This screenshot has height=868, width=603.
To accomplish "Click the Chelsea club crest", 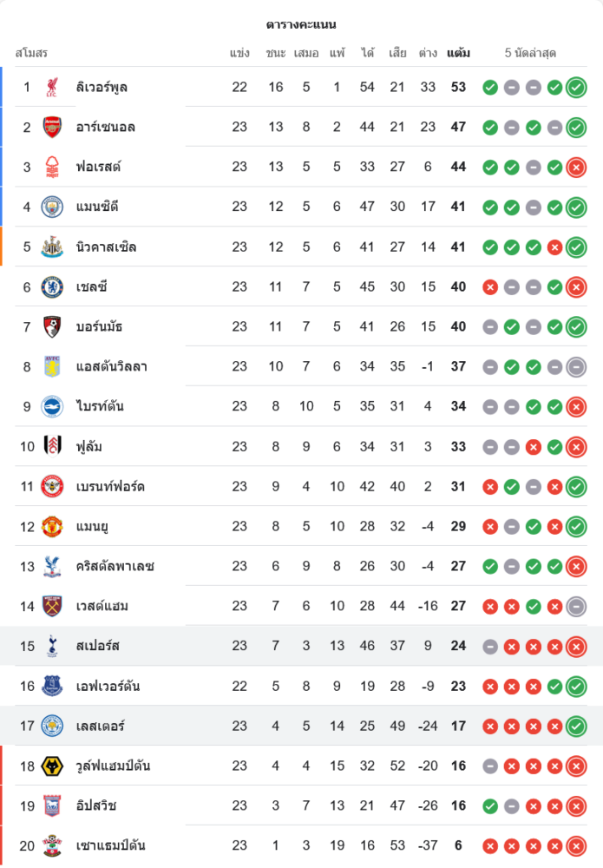I will [52, 286].
